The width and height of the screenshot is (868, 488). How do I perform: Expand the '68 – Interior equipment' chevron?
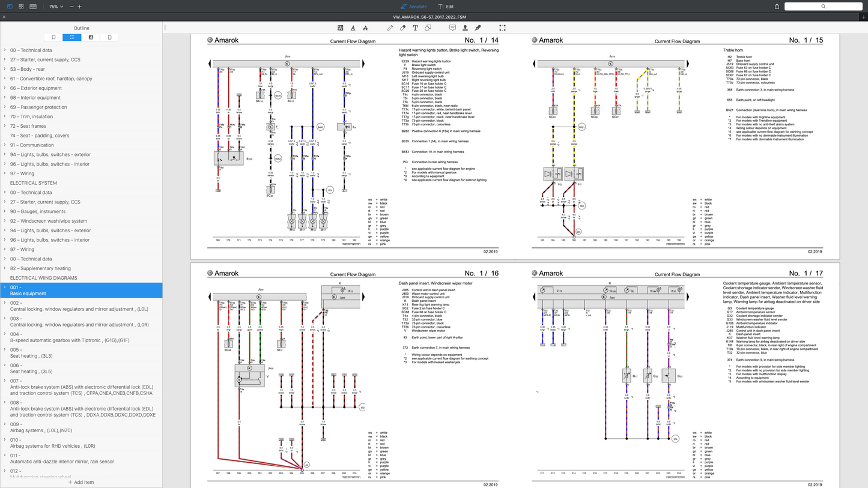coord(5,98)
